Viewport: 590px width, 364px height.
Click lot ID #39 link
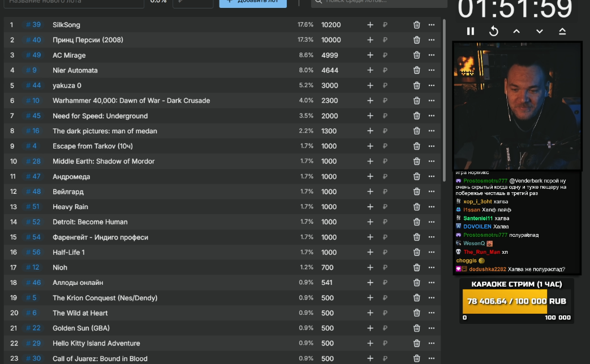(x=33, y=25)
